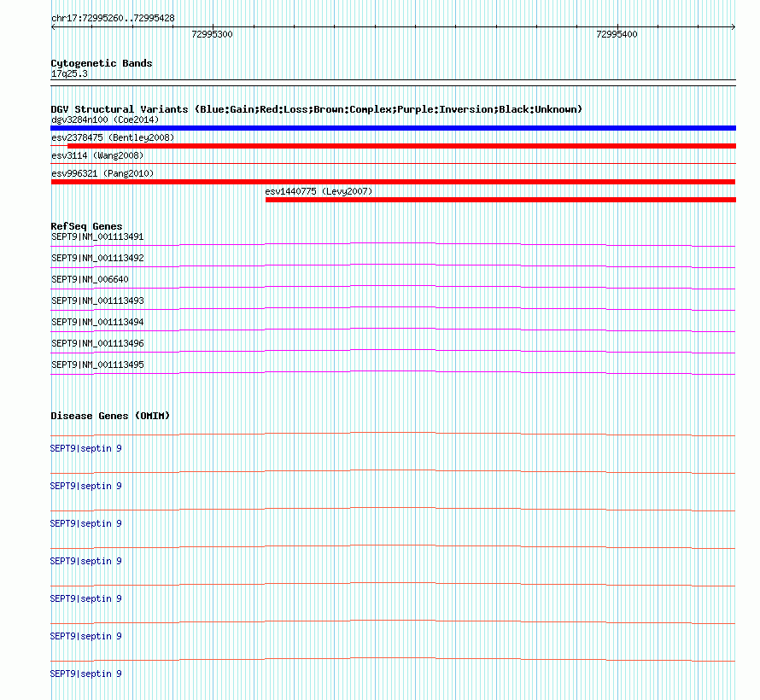Image resolution: width=760 pixels, height=700 pixels.
Task: Click the red esv2378475 loss bar
Action: [x=401, y=146]
